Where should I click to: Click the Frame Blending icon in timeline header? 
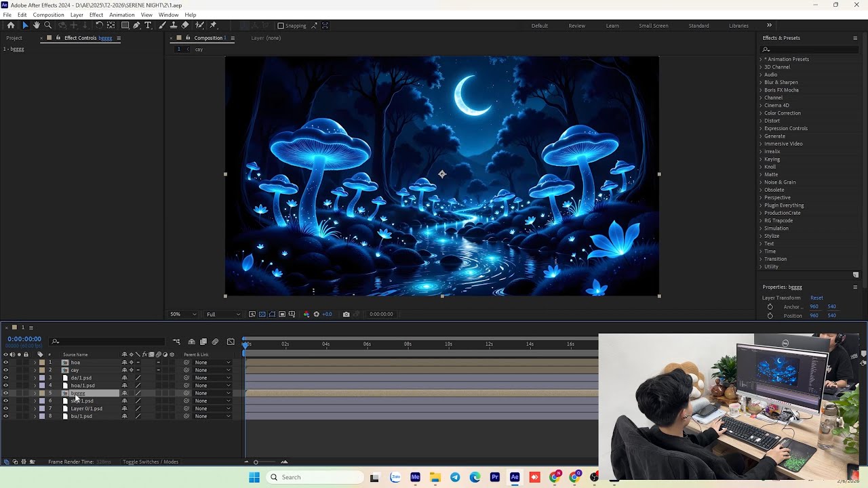(x=203, y=342)
